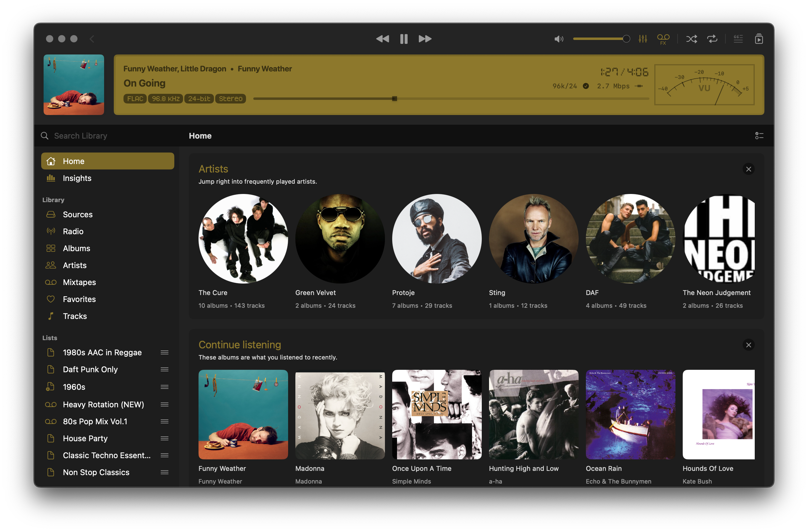The image size is (808, 532).
Task: Pause the current song
Action: pyautogui.click(x=404, y=39)
